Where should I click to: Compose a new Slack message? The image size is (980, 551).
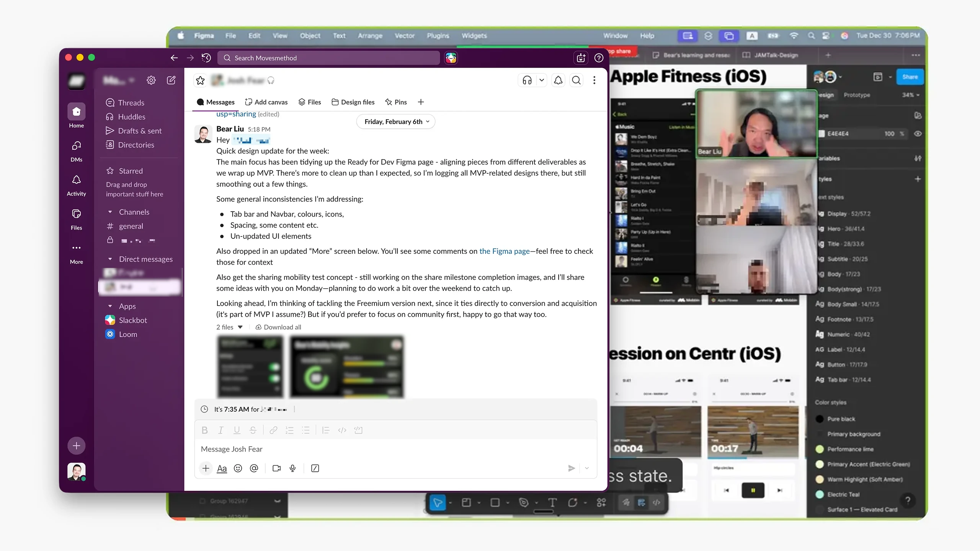click(171, 80)
